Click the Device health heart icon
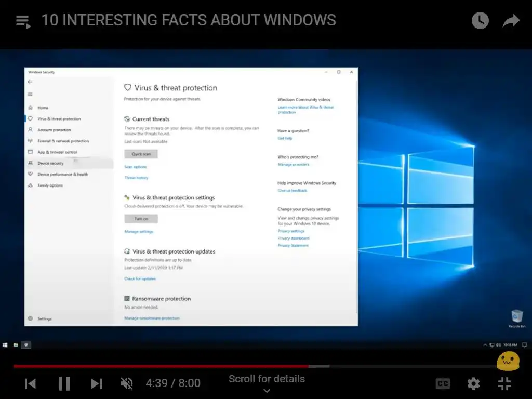 pyautogui.click(x=30, y=174)
